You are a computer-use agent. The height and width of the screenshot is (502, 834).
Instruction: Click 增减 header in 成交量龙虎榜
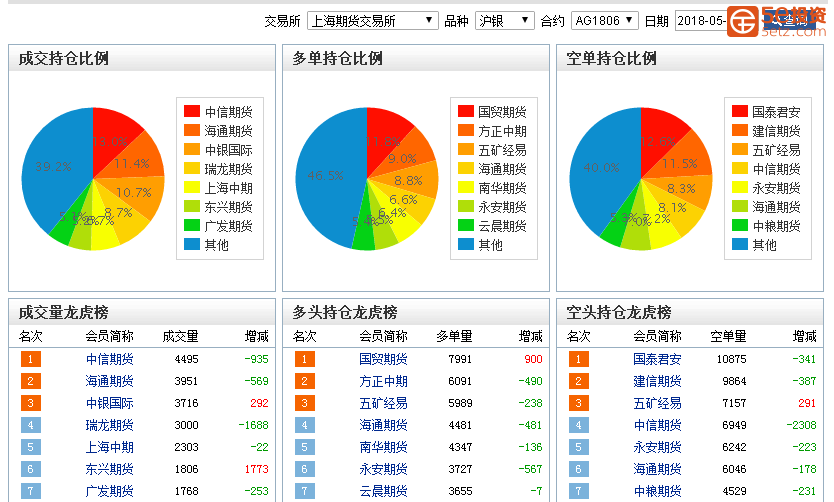click(x=256, y=336)
